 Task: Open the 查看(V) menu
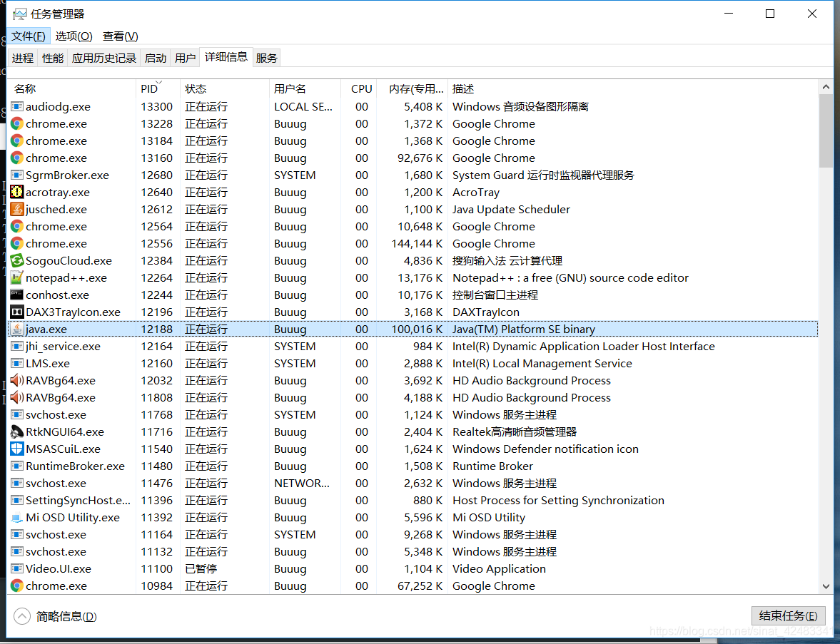pyautogui.click(x=121, y=36)
